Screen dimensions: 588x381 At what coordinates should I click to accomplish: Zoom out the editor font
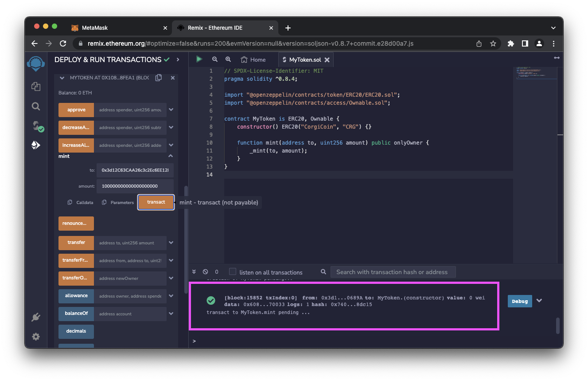pos(215,59)
